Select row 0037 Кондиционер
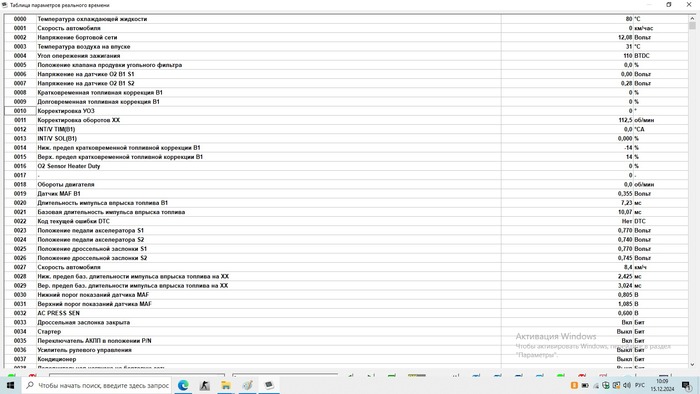Screen dimensions: 700x394 [x=346, y=359]
